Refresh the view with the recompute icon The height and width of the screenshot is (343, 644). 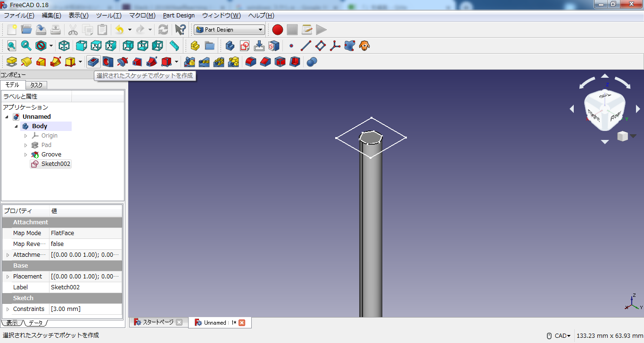click(163, 30)
